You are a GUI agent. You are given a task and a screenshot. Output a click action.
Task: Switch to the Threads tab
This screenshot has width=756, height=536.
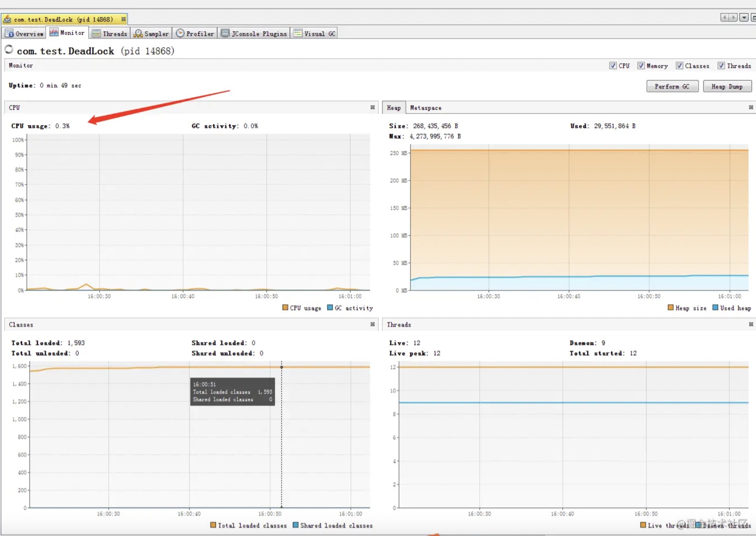coord(109,34)
